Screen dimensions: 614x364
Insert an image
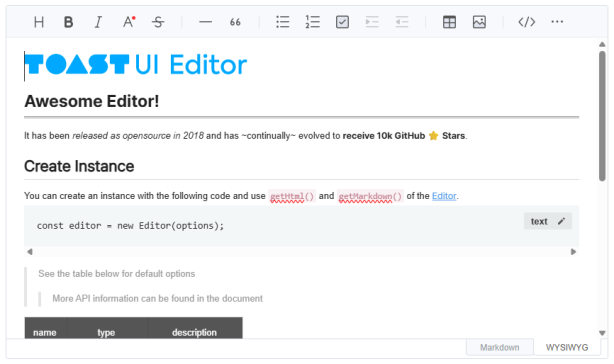point(479,22)
